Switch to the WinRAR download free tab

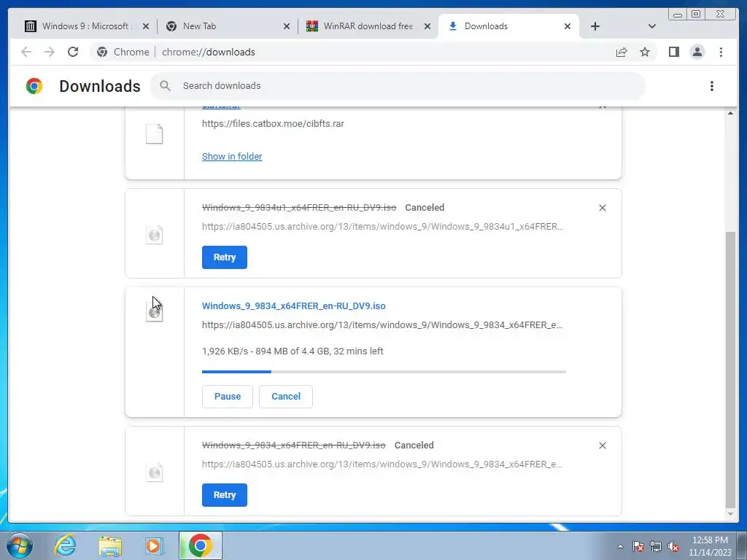coord(368,26)
